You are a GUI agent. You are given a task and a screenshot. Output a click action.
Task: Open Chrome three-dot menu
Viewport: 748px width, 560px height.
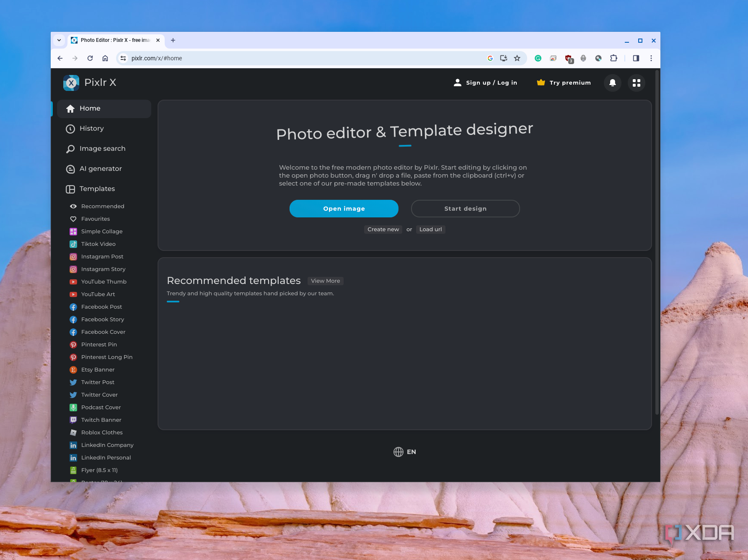(x=651, y=58)
